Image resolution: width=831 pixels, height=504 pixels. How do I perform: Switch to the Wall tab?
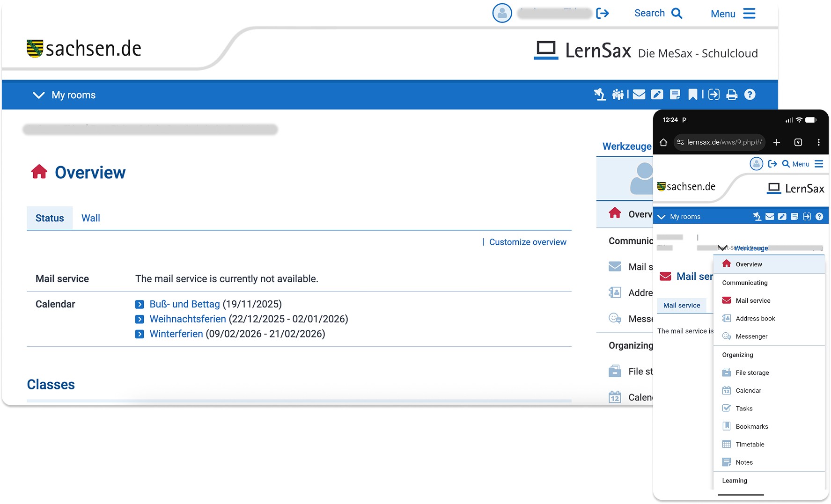(x=91, y=218)
